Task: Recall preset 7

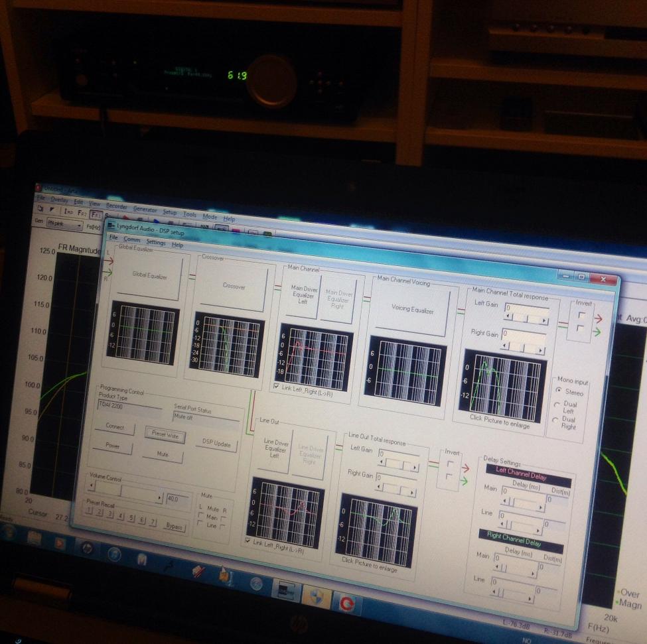Action: click(153, 522)
